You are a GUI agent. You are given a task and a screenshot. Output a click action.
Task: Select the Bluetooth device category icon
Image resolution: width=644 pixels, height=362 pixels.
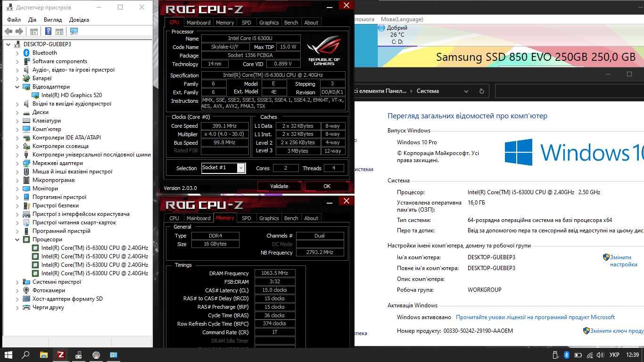click(26, 53)
